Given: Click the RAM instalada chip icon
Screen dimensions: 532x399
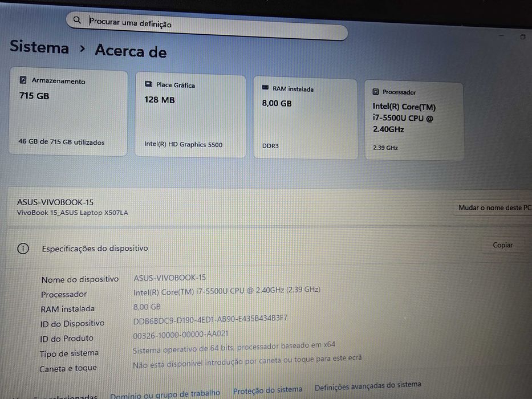Looking at the screenshot, I should pos(265,88).
